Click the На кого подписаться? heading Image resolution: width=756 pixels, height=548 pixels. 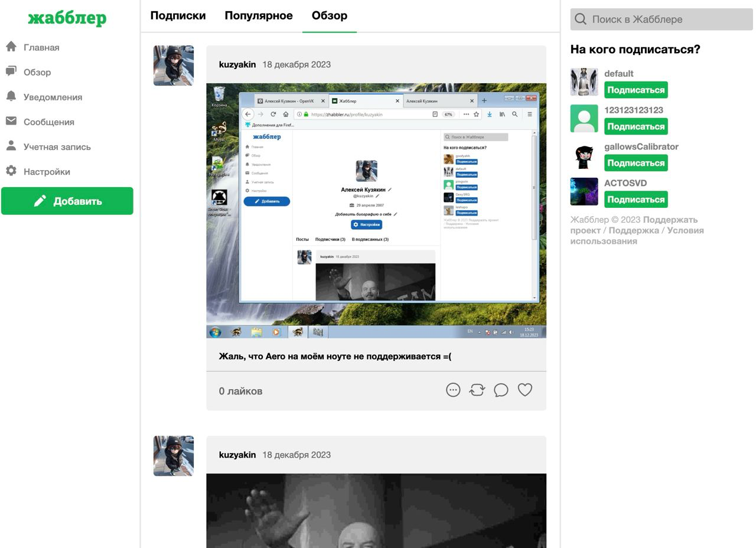pyautogui.click(x=636, y=50)
